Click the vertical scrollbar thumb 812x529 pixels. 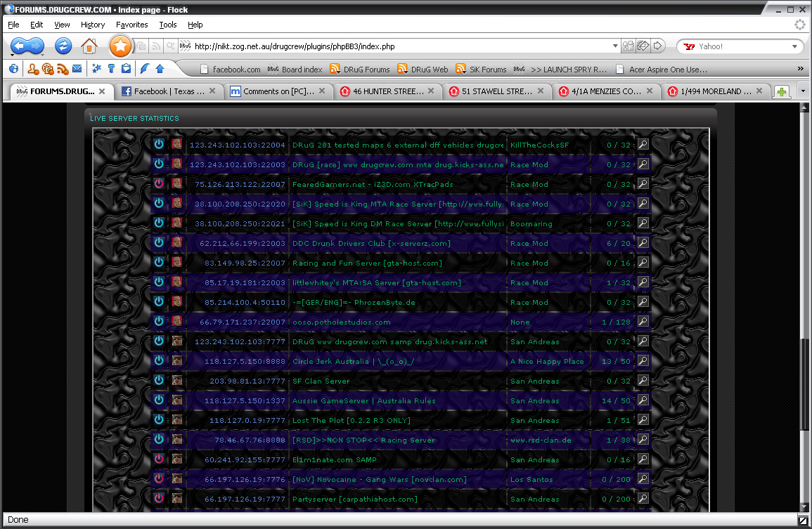(806, 385)
